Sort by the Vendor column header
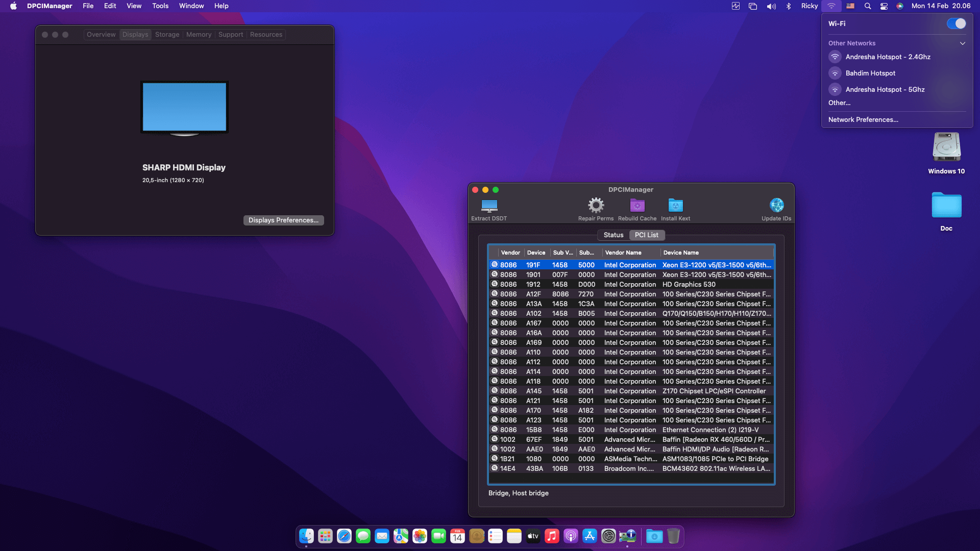Image resolution: width=980 pixels, height=551 pixels. tap(510, 253)
